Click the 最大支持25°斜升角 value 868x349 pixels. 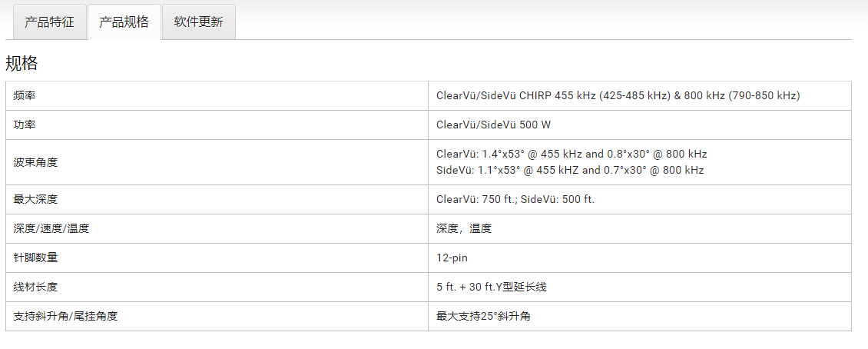[483, 316]
